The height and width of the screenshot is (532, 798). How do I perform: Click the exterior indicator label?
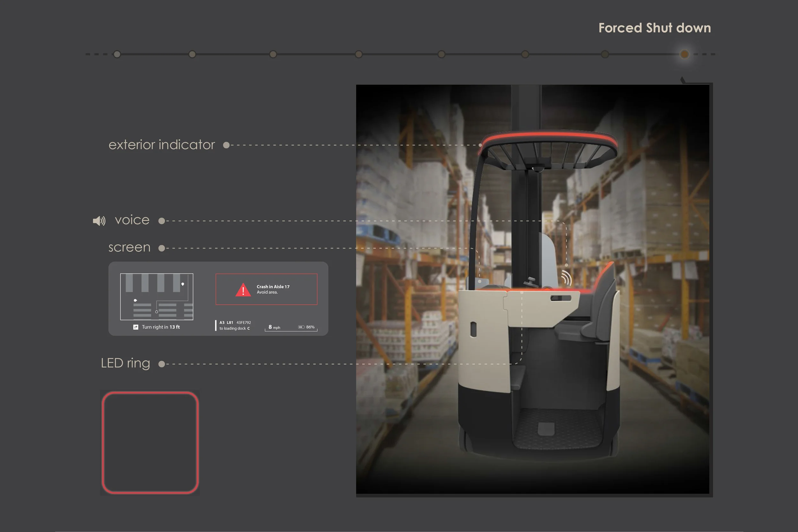(x=162, y=145)
